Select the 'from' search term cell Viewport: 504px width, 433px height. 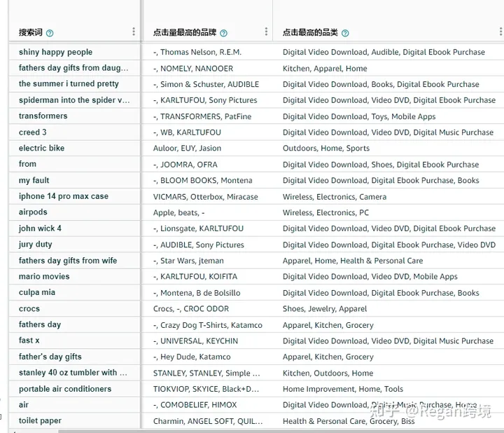27,164
